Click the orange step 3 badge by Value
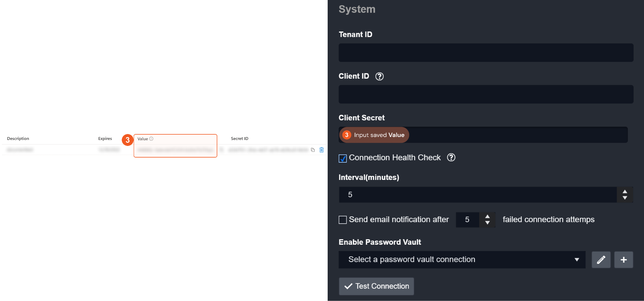Viewport: 644px width, 301px height. pos(127,140)
